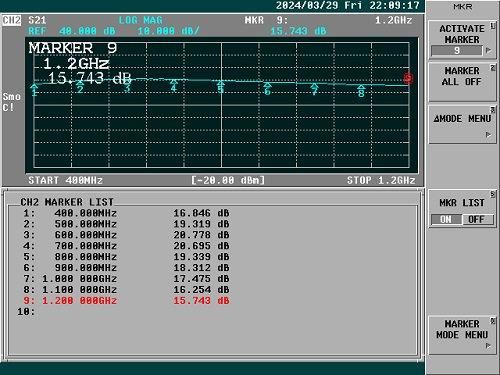
Task: Toggle MKR LIST to OFF
Action: click(477, 219)
